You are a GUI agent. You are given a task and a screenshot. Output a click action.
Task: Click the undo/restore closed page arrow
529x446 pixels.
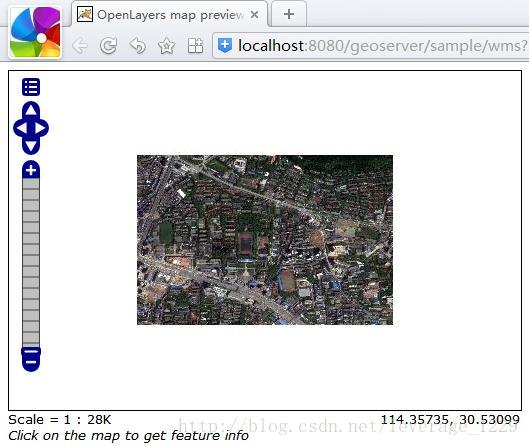(x=138, y=46)
